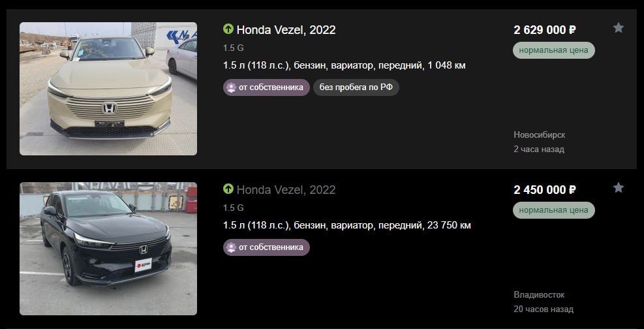Click the Владивосток location text
The image size is (644, 329).
539,295
